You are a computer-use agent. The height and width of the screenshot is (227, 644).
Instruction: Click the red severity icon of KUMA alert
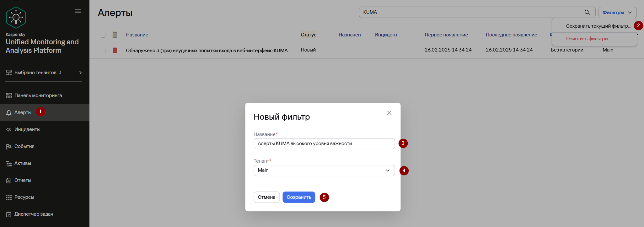coord(115,50)
